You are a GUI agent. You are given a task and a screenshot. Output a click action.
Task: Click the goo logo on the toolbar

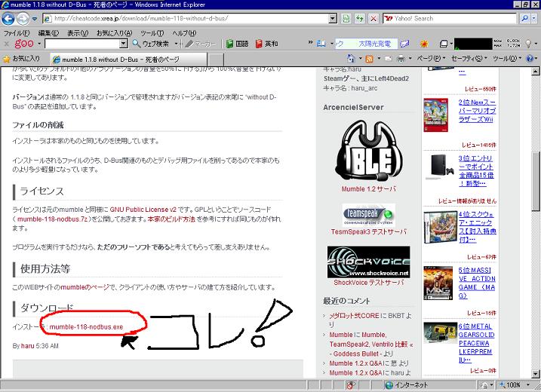click(24, 44)
